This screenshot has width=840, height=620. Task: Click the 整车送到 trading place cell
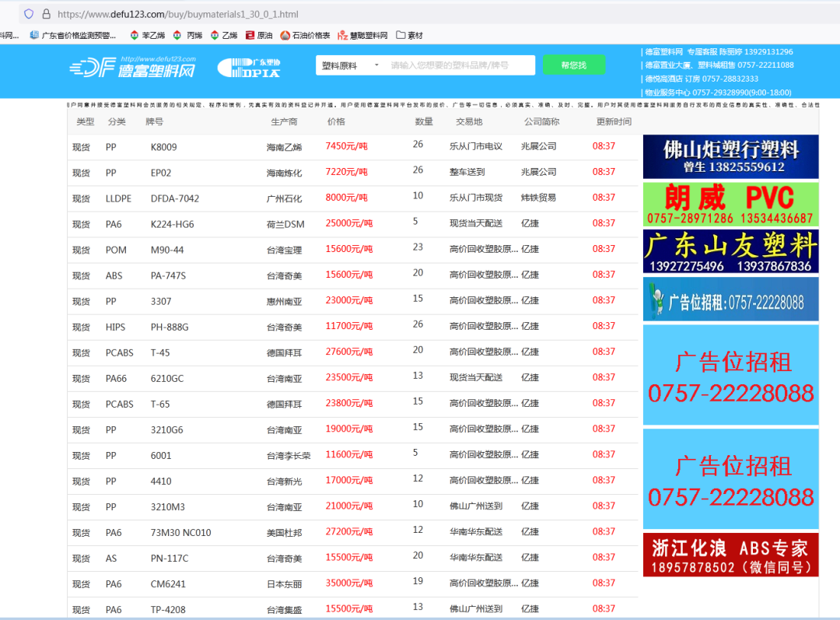pyautogui.click(x=467, y=172)
